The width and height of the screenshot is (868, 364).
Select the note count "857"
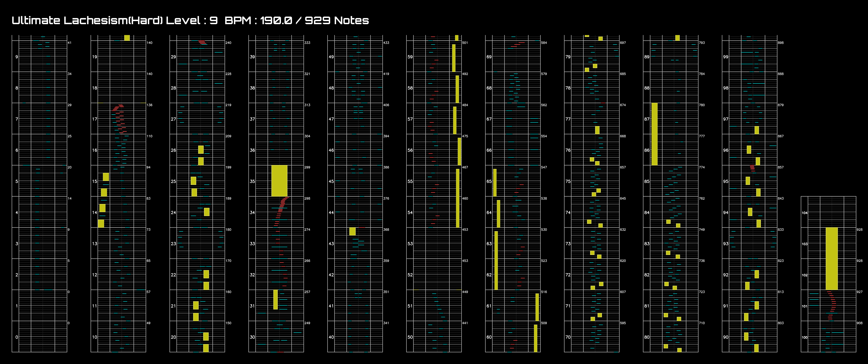point(780,167)
